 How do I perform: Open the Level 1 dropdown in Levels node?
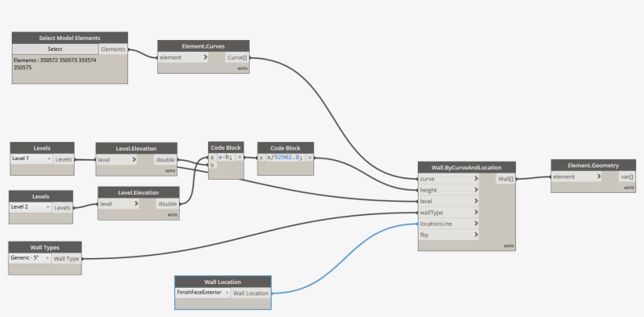click(x=31, y=159)
